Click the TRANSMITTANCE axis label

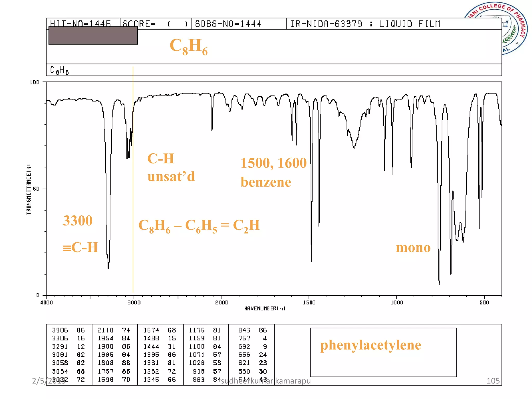point(29,189)
